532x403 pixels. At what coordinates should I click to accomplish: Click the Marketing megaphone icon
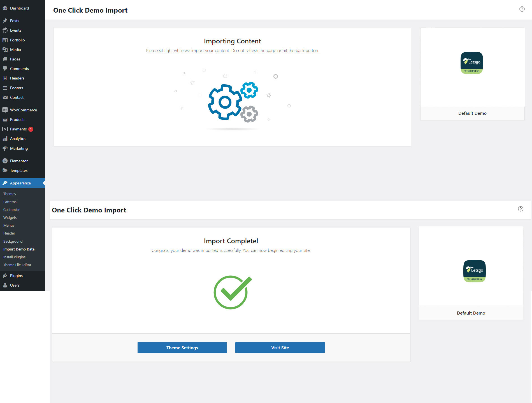[5, 148]
